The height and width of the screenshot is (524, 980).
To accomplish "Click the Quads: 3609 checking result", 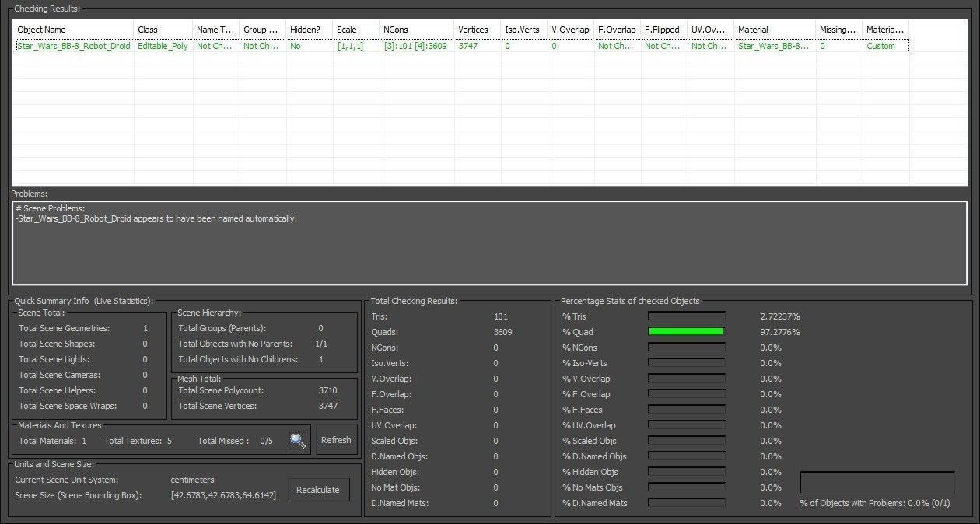I will [x=441, y=332].
